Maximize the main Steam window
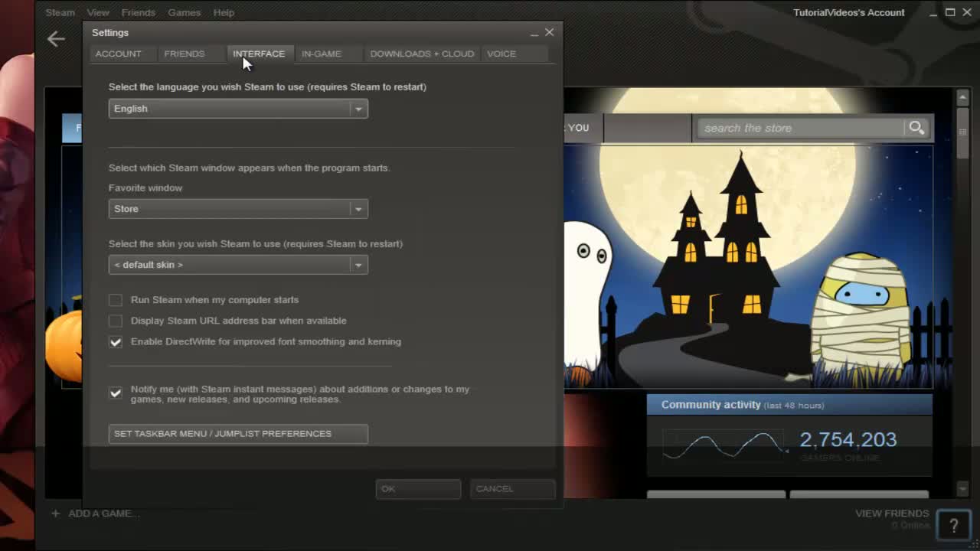The height and width of the screenshot is (551, 980). [950, 12]
